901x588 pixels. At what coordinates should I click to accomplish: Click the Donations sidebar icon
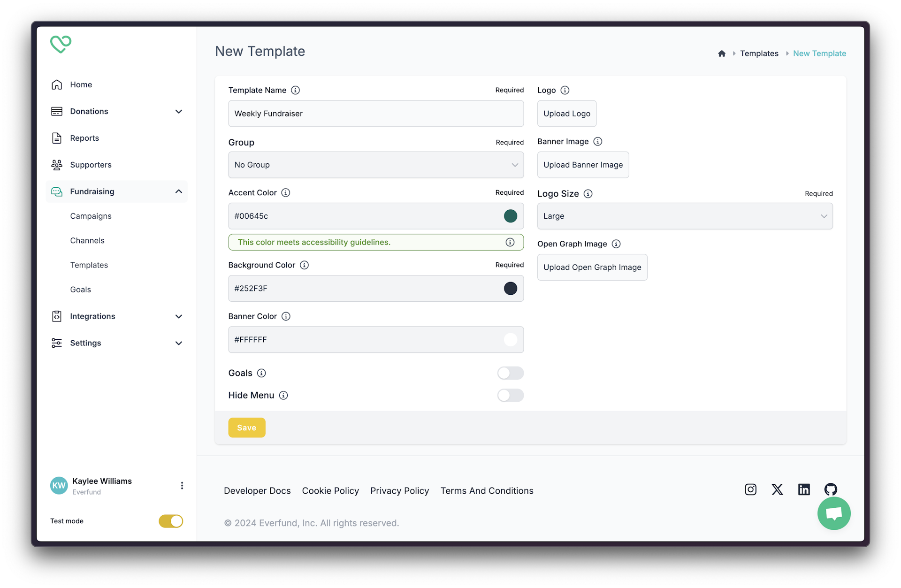pyautogui.click(x=57, y=111)
